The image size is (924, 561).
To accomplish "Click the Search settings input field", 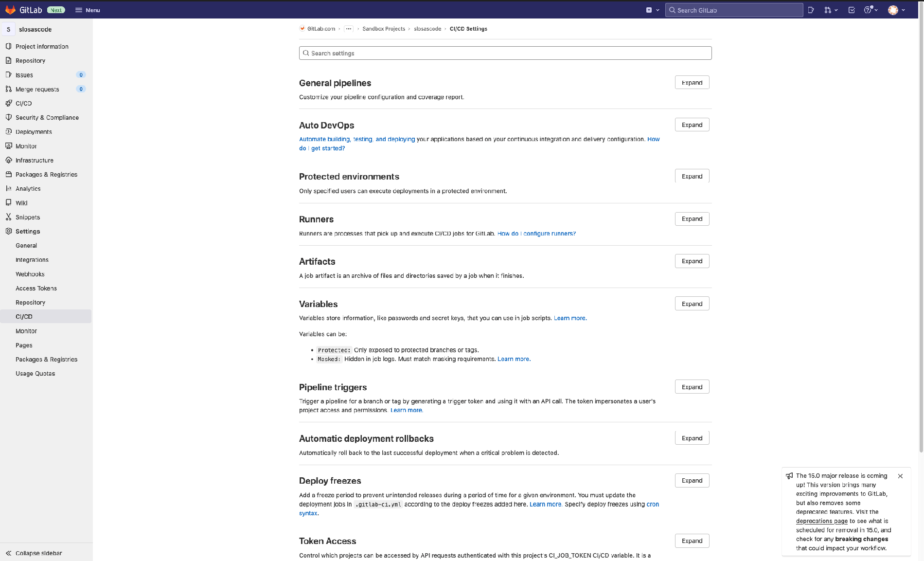I will point(505,53).
